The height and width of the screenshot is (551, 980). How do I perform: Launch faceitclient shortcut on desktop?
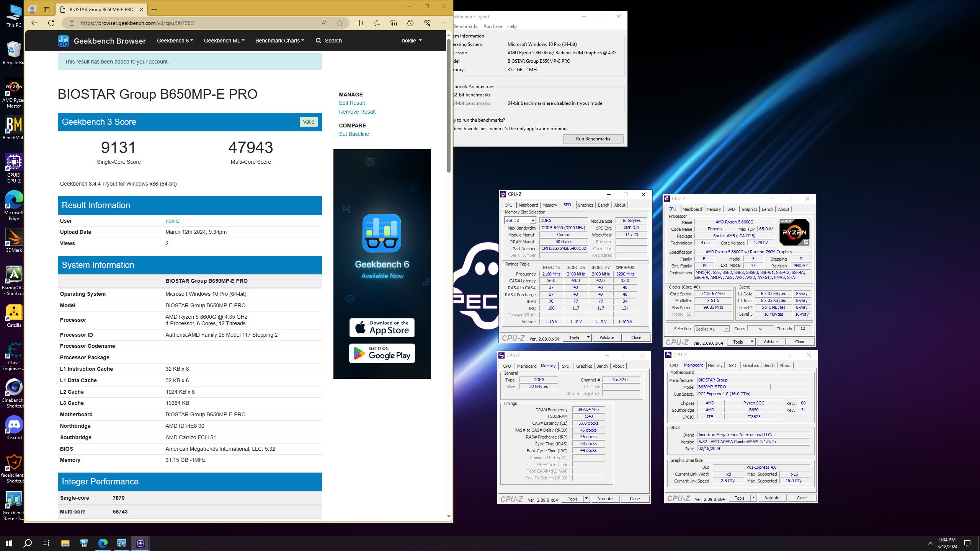[14, 468]
